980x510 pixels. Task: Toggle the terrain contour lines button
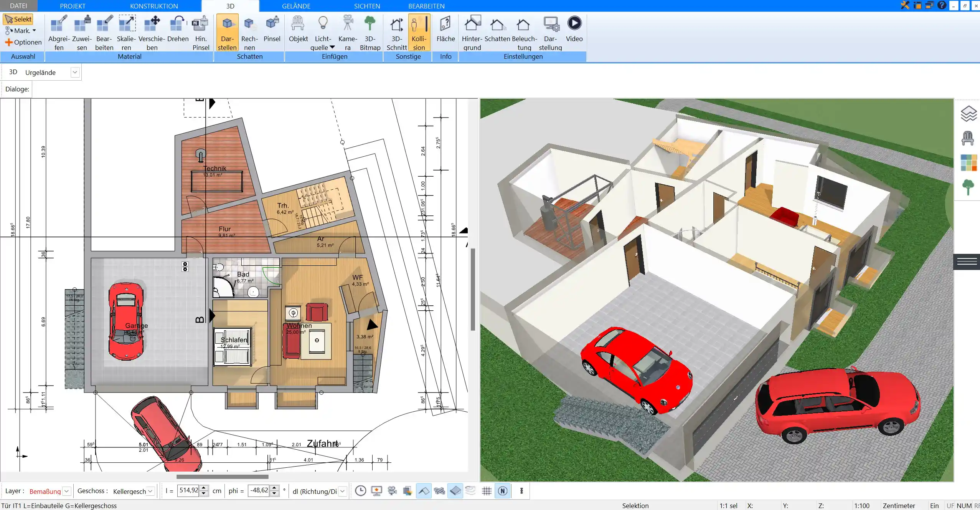point(470,490)
